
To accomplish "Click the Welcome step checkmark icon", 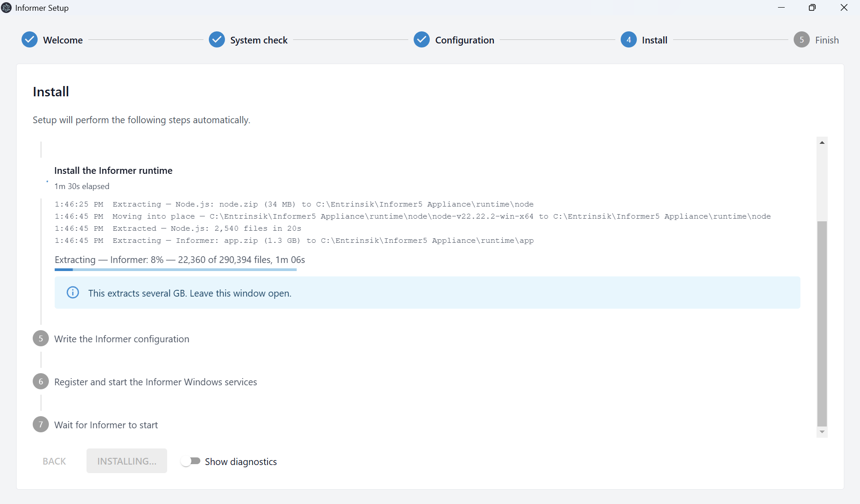I will tap(30, 40).
